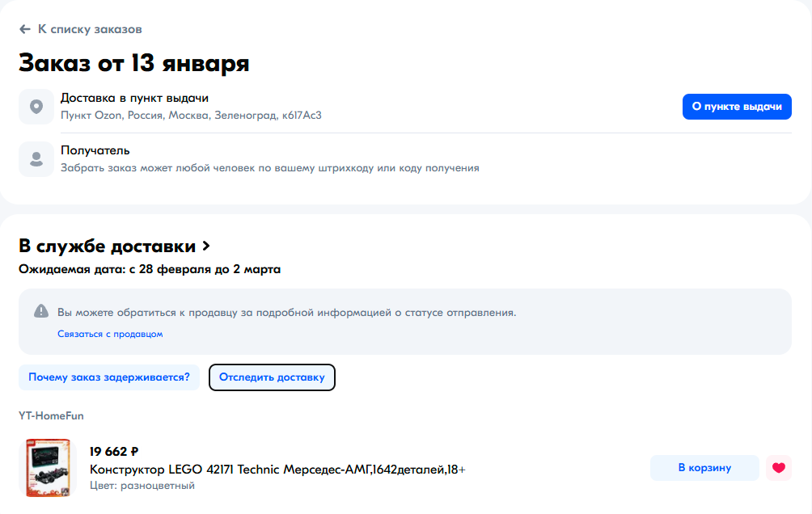Open the YT-HomeFun seller name
This screenshot has height=514, width=812.
[51, 415]
